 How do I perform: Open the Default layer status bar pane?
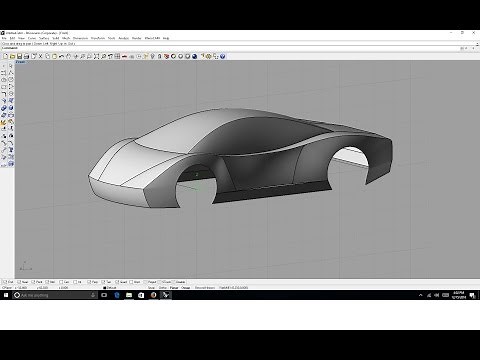coord(110,287)
